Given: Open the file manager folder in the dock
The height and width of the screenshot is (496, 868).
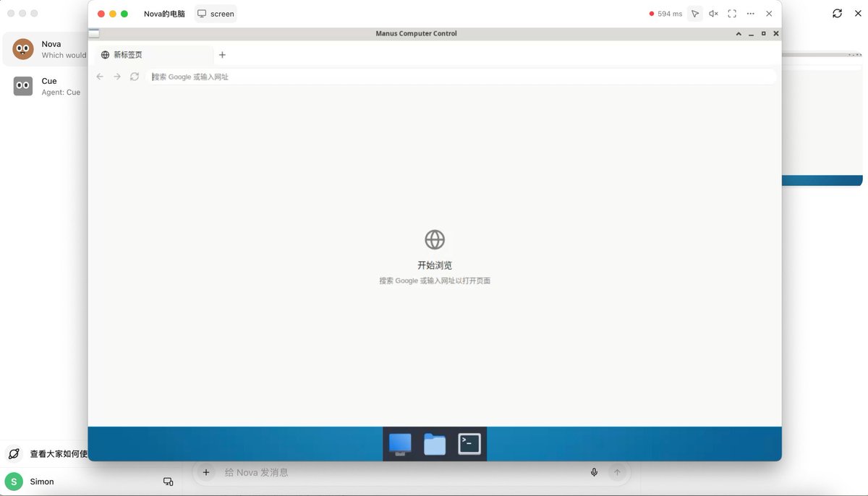Looking at the screenshot, I should tap(435, 444).
